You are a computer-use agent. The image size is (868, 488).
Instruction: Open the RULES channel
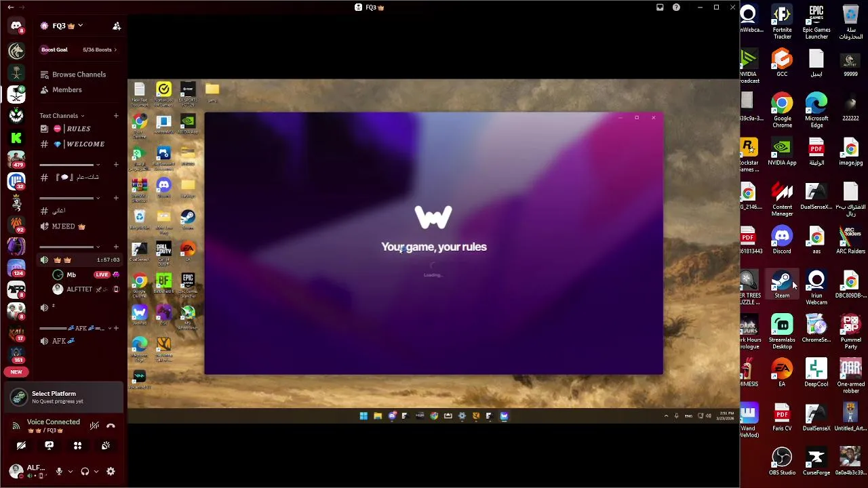coord(79,129)
